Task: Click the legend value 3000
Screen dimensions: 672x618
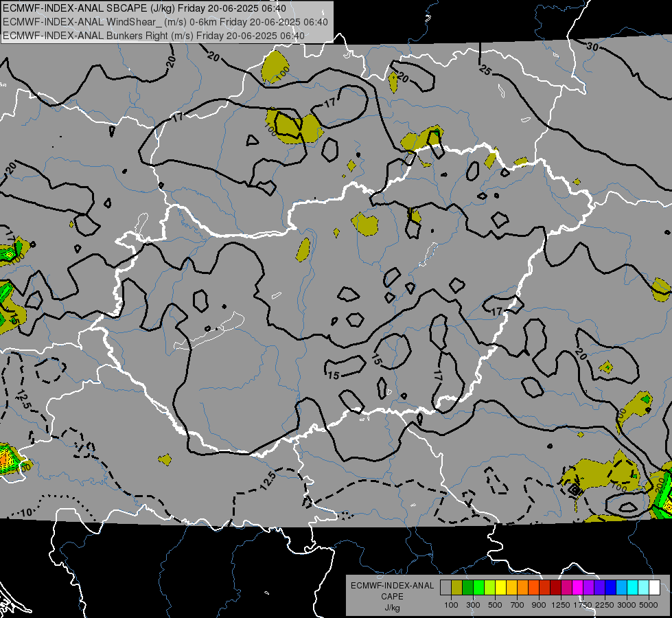Action: [x=627, y=605]
